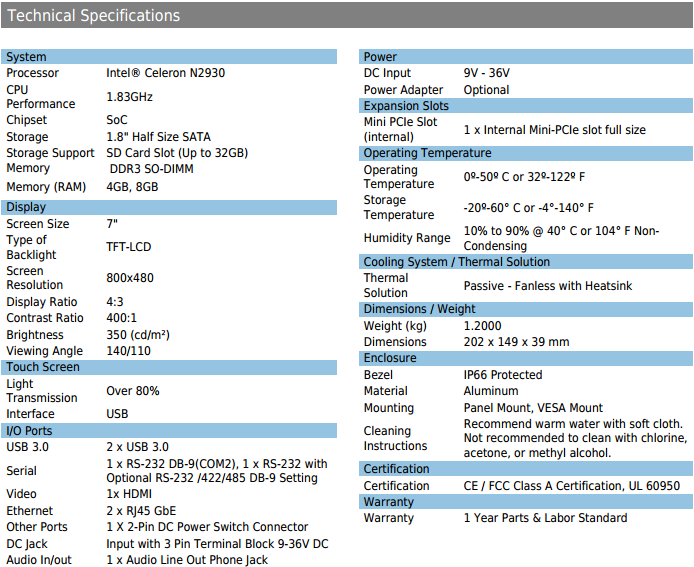Image resolution: width=694 pixels, height=567 pixels.
Task: Click the Chipset value SoC
Action: tap(117, 120)
